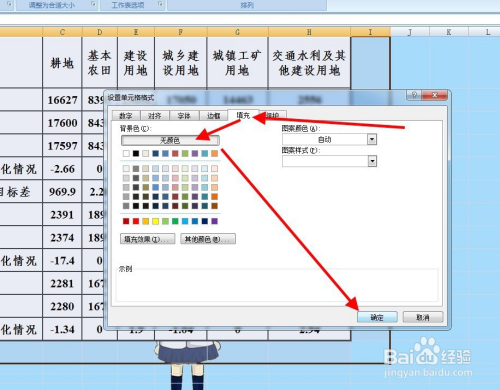Pick the dark red standard color swatch

pos(126,221)
